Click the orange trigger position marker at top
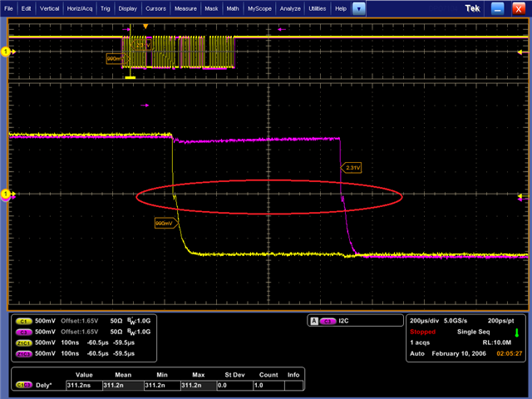The width and height of the screenshot is (532, 399). pos(145,27)
